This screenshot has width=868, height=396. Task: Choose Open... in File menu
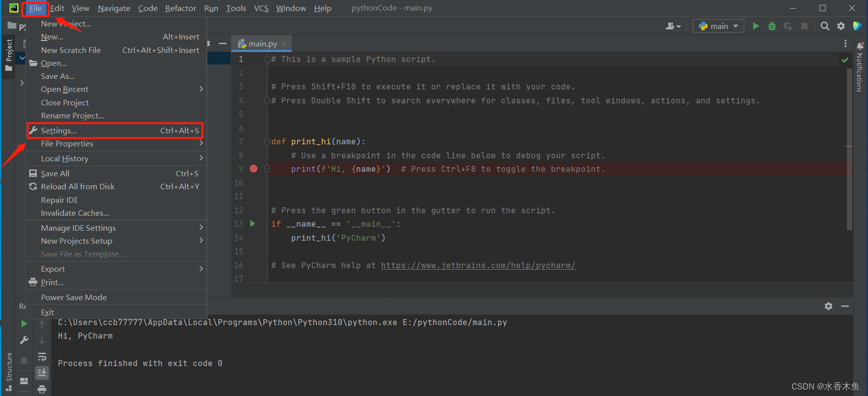(x=116, y=63)
